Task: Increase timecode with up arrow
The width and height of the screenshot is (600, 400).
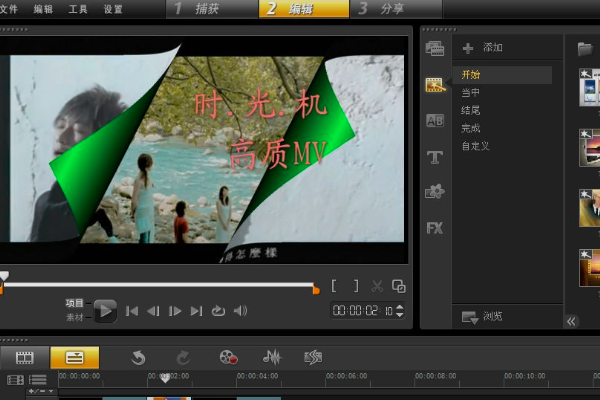Action: (399, 307)
